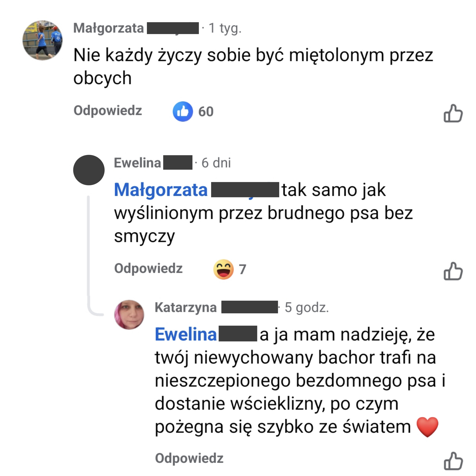Viewport: 476px width, 476px height.
Task: Open Katarzyna's profile picture
Action: (x=129, y=315)
